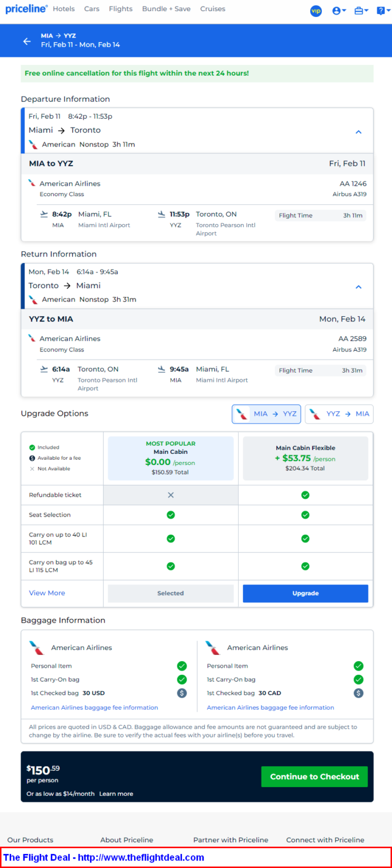
Task: Select the MIA → YYZ upgrade tab
Action: pos(266,414)
